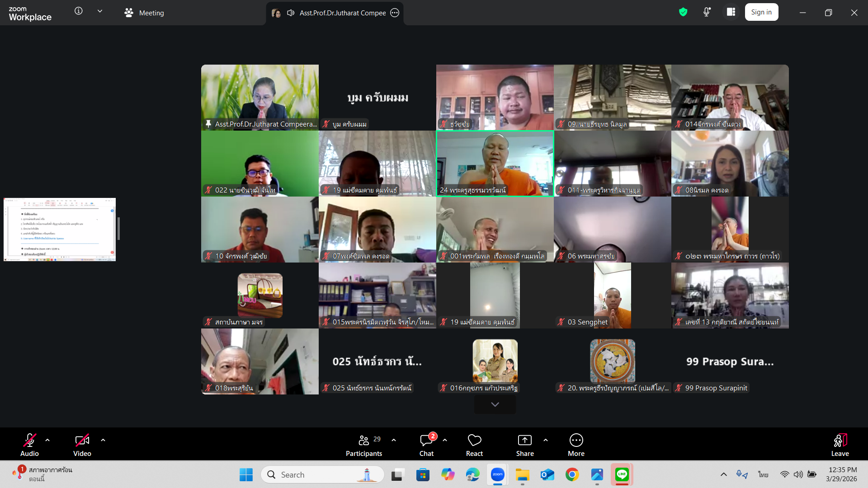Click the Sign in button

761,12
